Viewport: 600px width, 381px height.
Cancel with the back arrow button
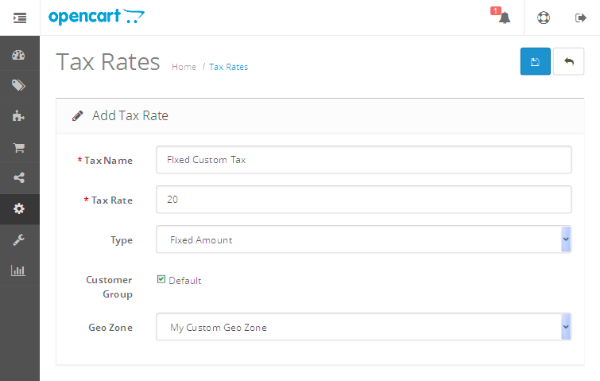coord(569,61)
